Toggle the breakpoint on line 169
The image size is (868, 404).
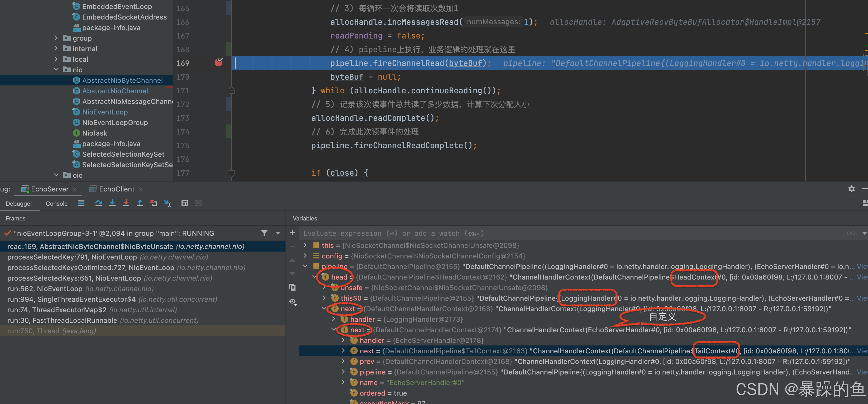219,62
